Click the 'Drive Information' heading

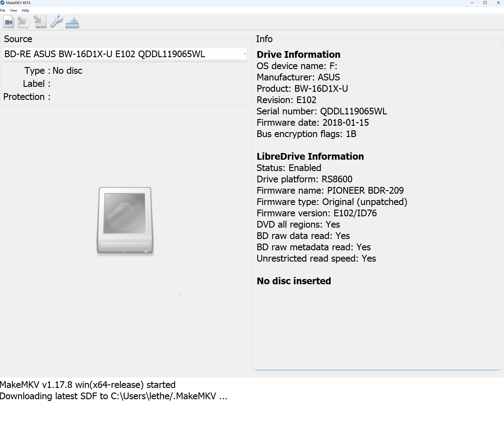tap(298, 55)
